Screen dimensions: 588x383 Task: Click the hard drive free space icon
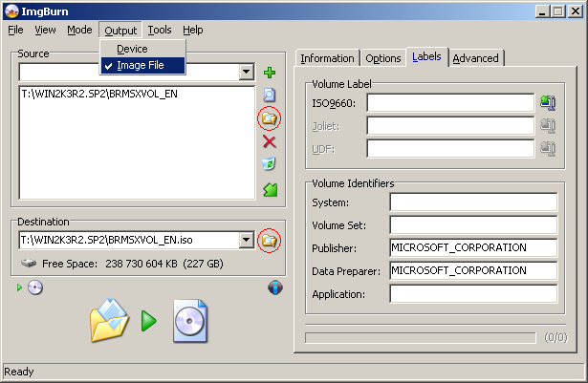29,264
